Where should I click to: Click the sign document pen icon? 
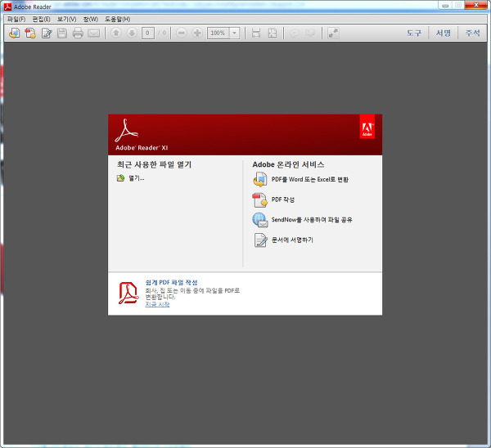(260, 240)
